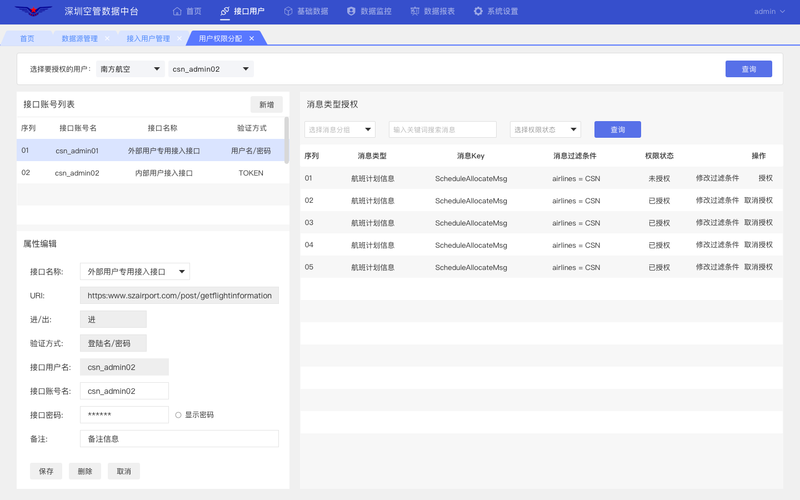Click 取消授权 in row 04

[758, 245]
